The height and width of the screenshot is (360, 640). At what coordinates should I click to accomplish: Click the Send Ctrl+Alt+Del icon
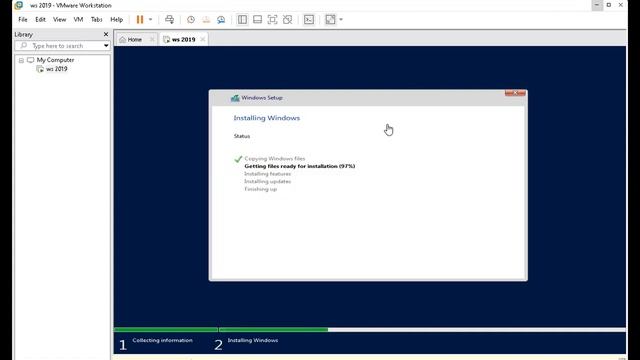(x=169, y=19)
